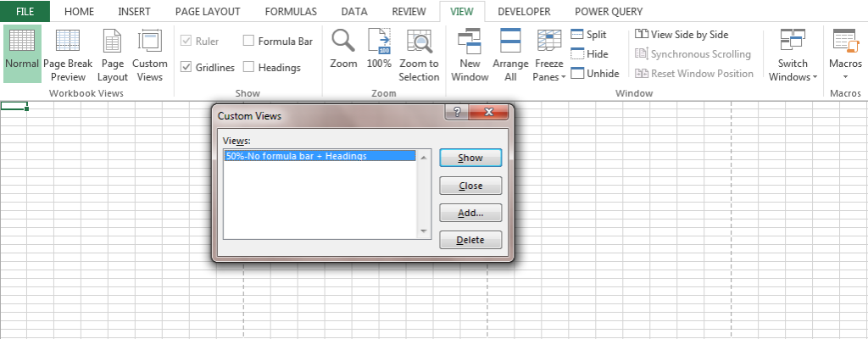Click the Split window button
The image size is (868, 339).
click(x=589, y=35)
